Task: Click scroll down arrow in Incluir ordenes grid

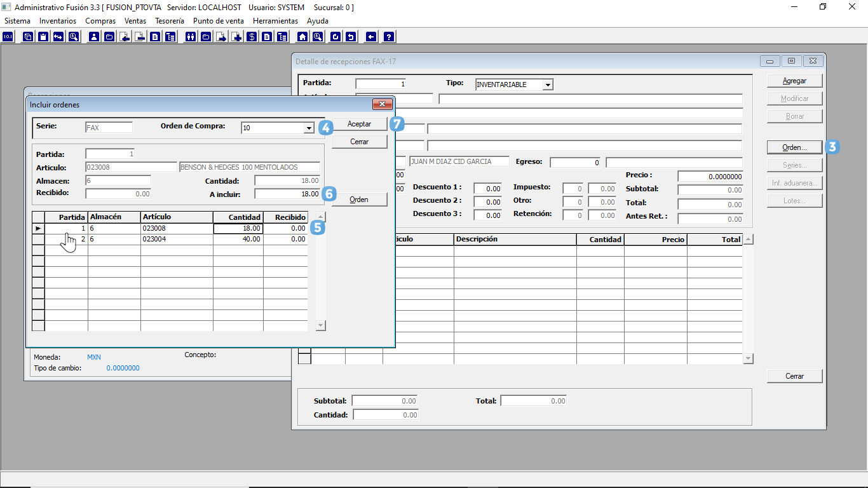Action: coord(320,325)
